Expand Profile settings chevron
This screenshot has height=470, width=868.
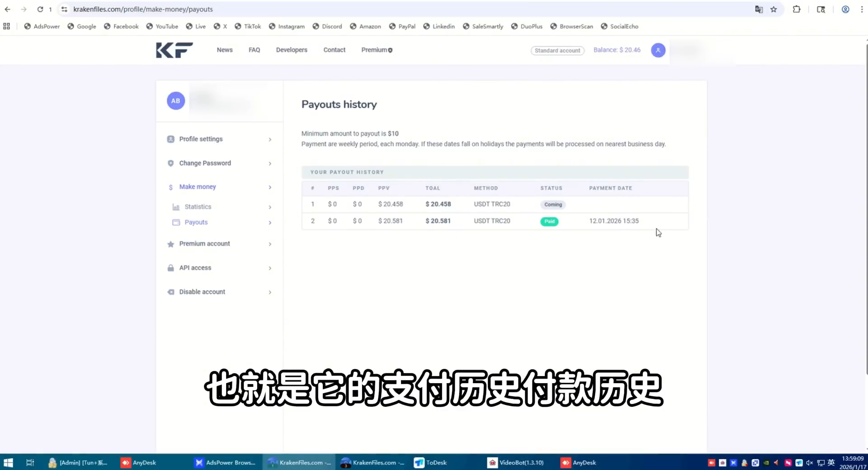(x=270, y=140)
